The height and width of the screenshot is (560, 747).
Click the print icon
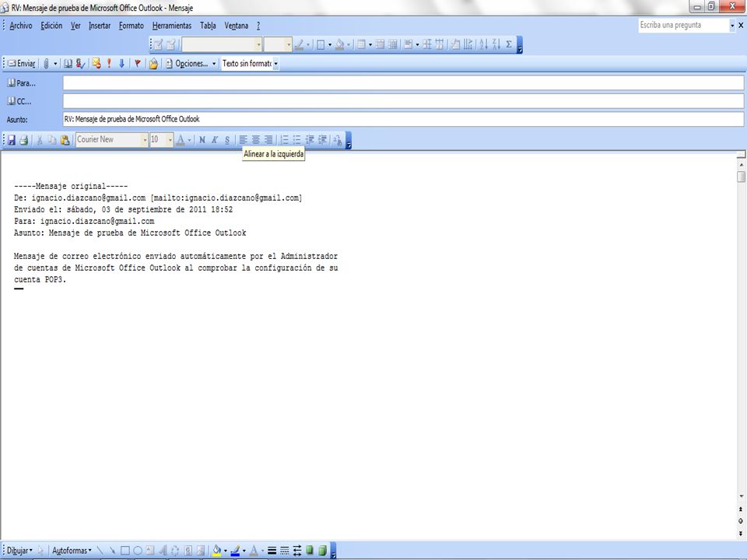pos(23,139)
